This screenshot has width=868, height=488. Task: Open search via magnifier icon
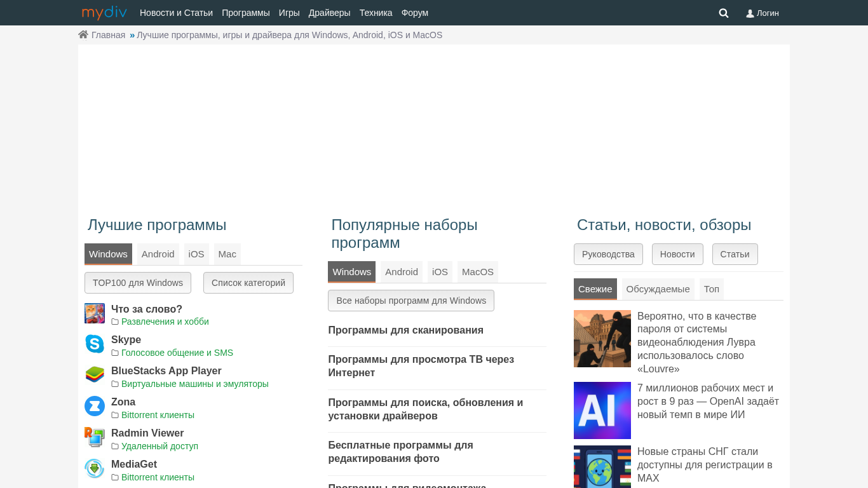[x=723, y=13]
